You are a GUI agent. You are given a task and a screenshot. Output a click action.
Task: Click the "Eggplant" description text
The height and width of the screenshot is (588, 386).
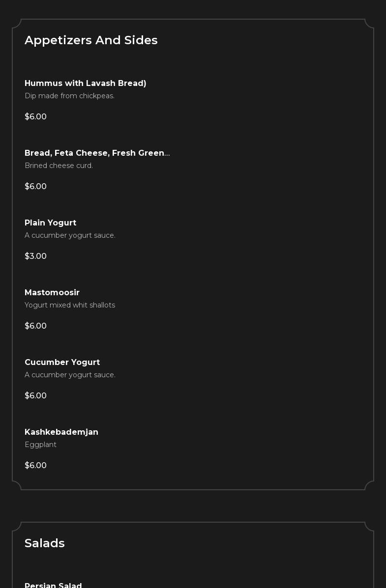point(40,445)
